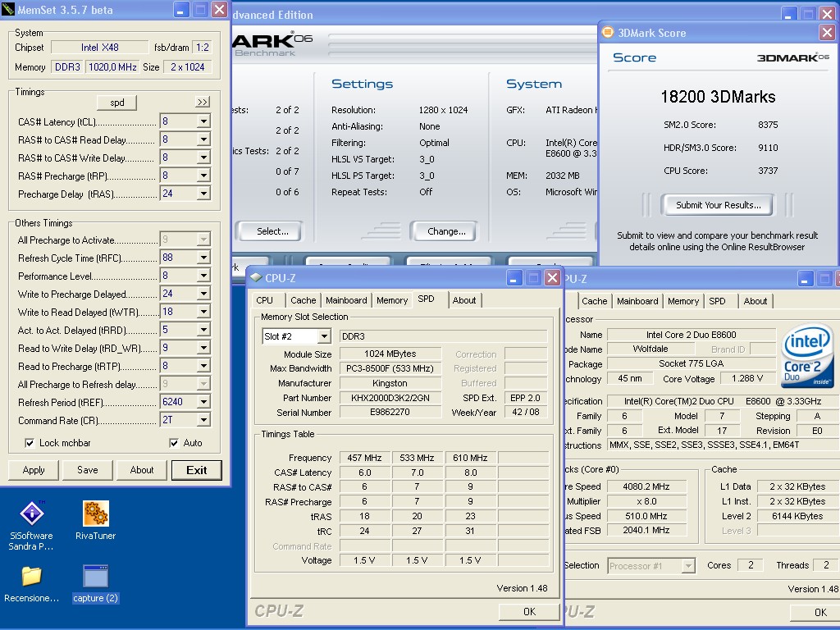This screenshot has width=840, height=630.
Task: Open RAS# to CAS# Write Delay dropdown
Action: (x=203, y=157)
